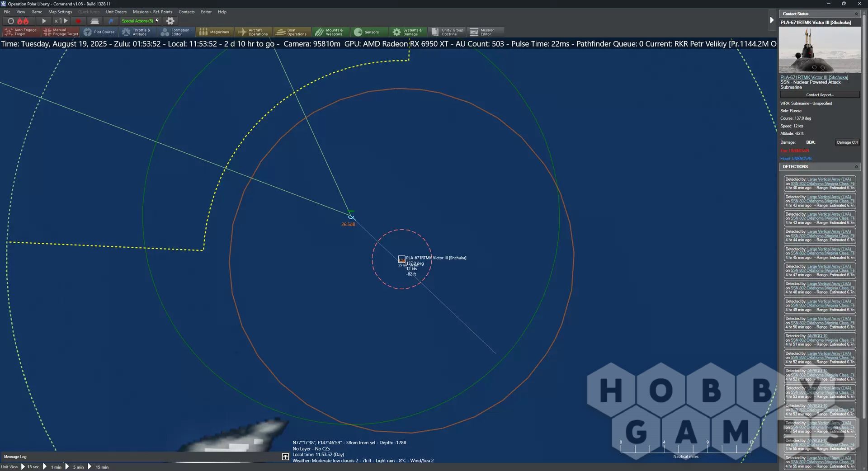Click the x1 time compression button

(61, 21)
